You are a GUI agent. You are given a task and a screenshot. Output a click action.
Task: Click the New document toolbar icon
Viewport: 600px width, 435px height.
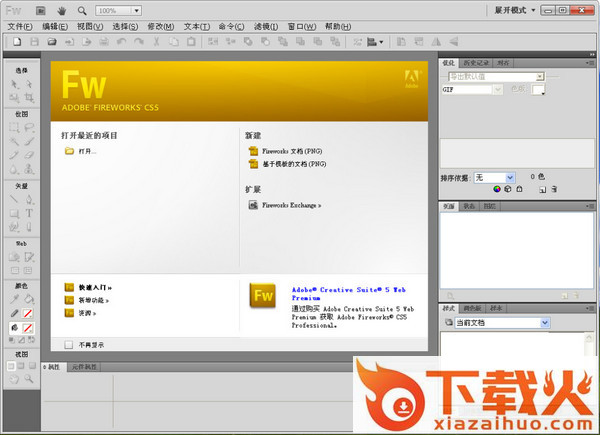(17, 42)
